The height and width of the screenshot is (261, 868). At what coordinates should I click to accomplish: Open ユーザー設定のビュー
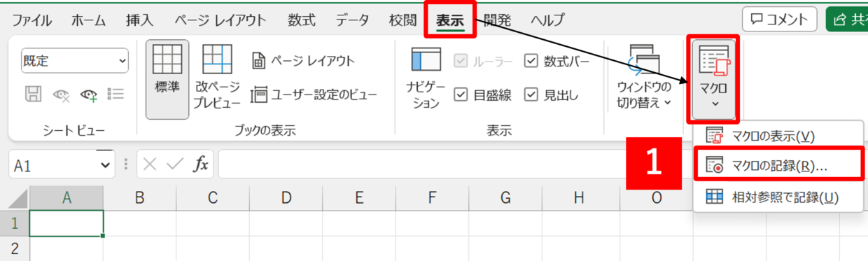pyautogui.click(x=314, y=94)
